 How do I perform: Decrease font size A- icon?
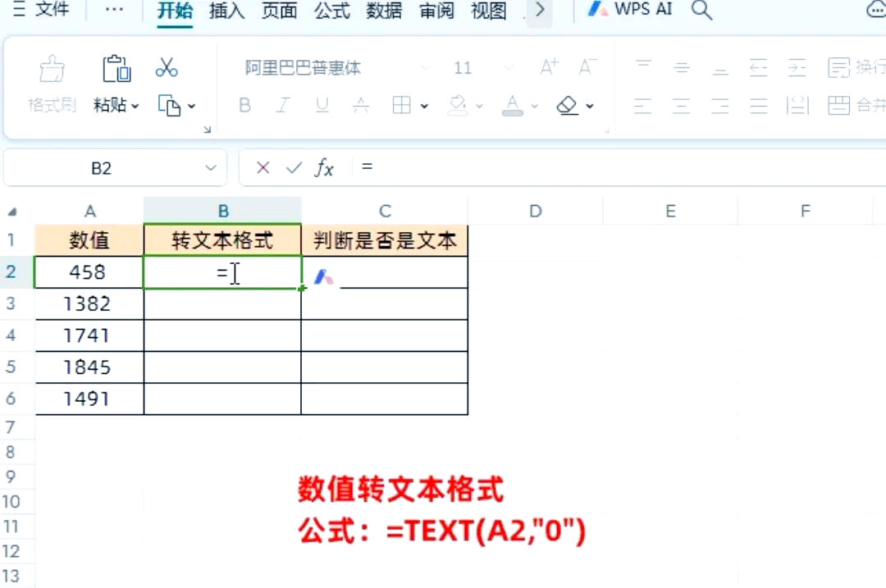click(x=587, y=67)
